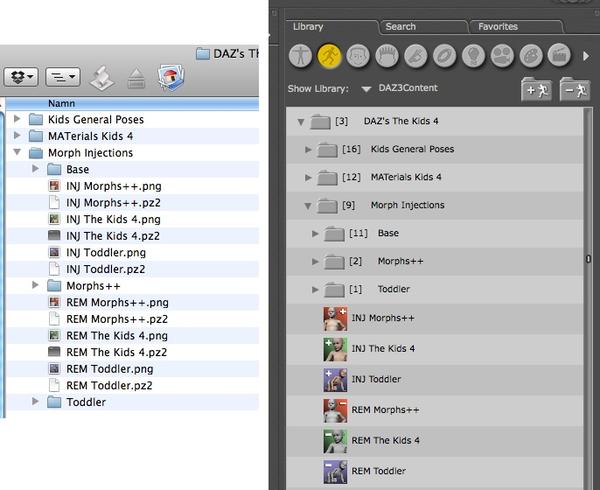Collapse DAZ's The Kids 4 folder in Poser
Screen dimensions: 600x490
(301, 122)
